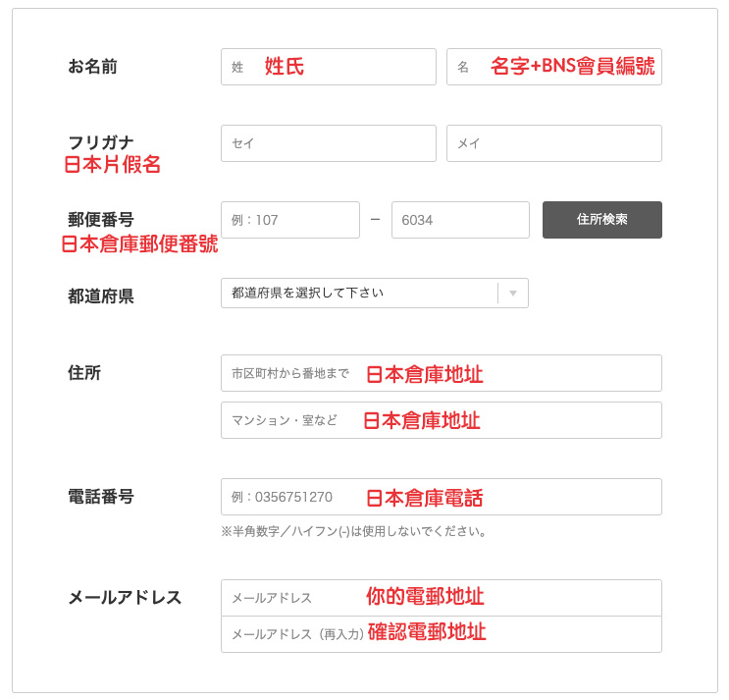Screen dimensions: 729x700
Task: Click the メールアドレス（再入力）confirmation field
Action: point(442,634)
